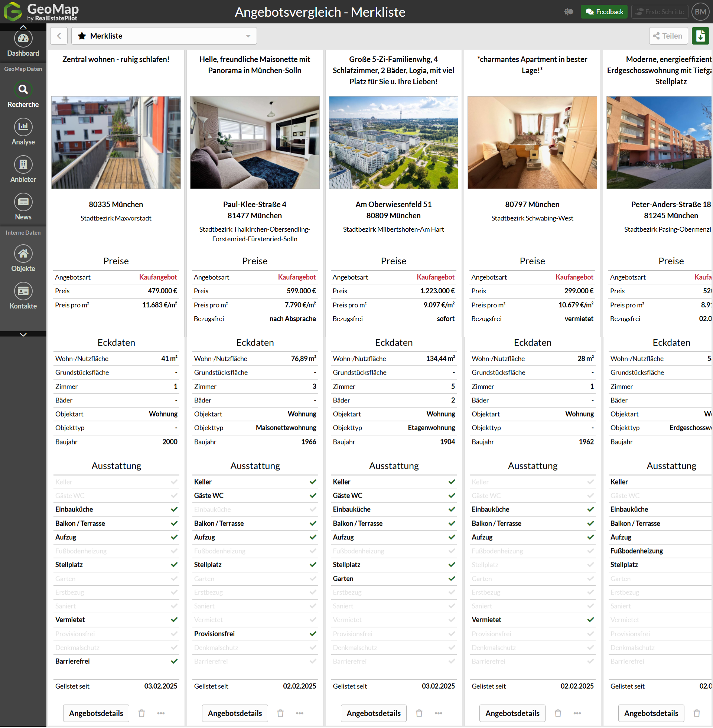The image size is (713, 728).
Task: Open the Merkliste dropdown selector
Action: [x=164, y=36]
